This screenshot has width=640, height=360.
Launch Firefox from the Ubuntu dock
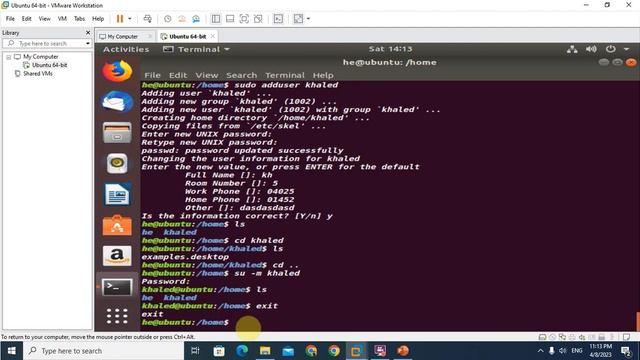point(117,71)
